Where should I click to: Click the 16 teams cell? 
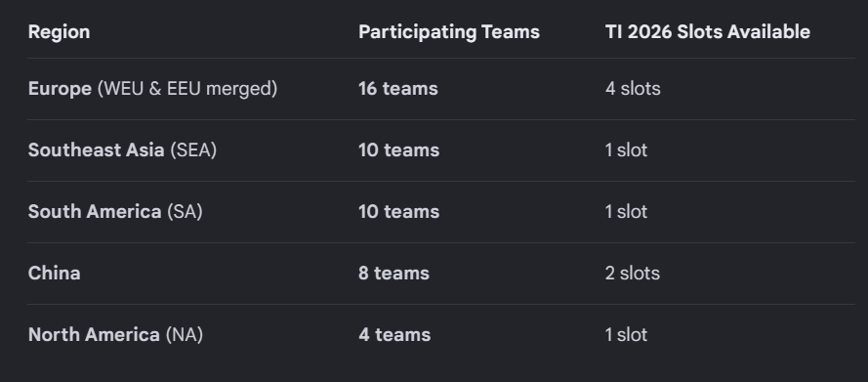tap(398, 89)
